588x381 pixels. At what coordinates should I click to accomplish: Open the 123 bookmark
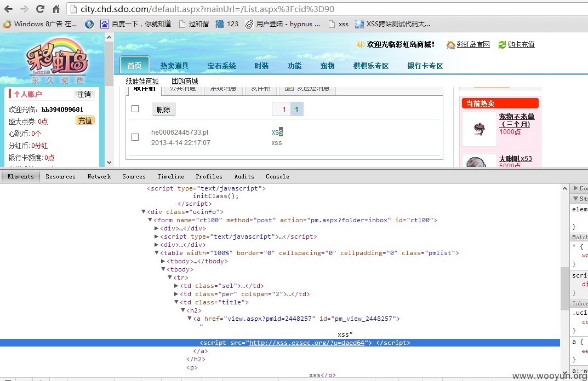(227, 24)
